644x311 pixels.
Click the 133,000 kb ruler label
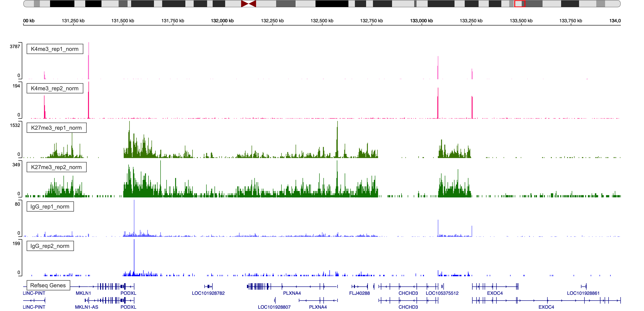pyautogui.click(x=422, y=21)
